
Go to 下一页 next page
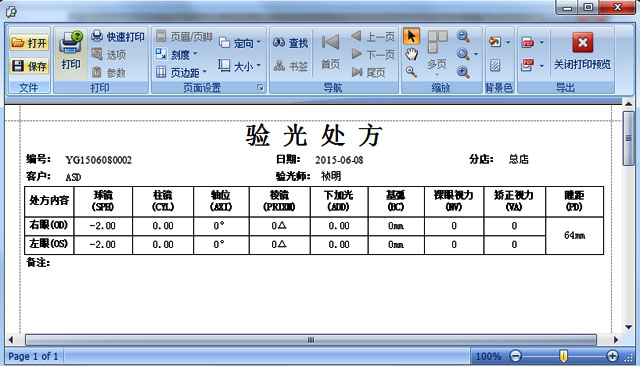click(x=373, y=54)
